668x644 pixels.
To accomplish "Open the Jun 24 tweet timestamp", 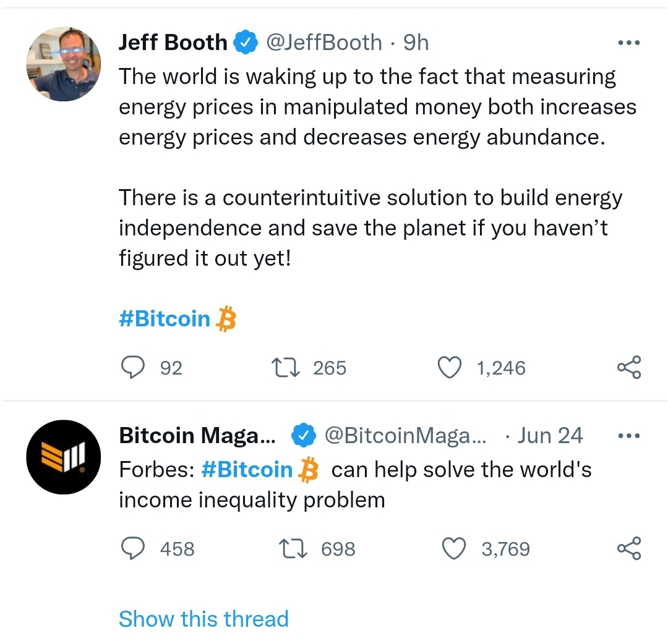I will point(550,436).
